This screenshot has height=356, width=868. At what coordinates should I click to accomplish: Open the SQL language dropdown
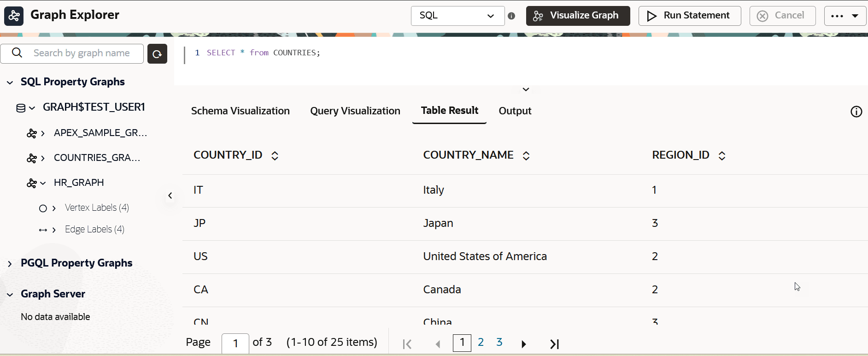click(x=457, y=16)
